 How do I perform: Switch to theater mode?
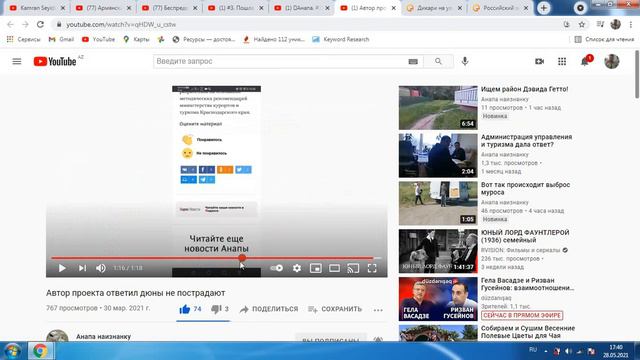pos(334,268)
